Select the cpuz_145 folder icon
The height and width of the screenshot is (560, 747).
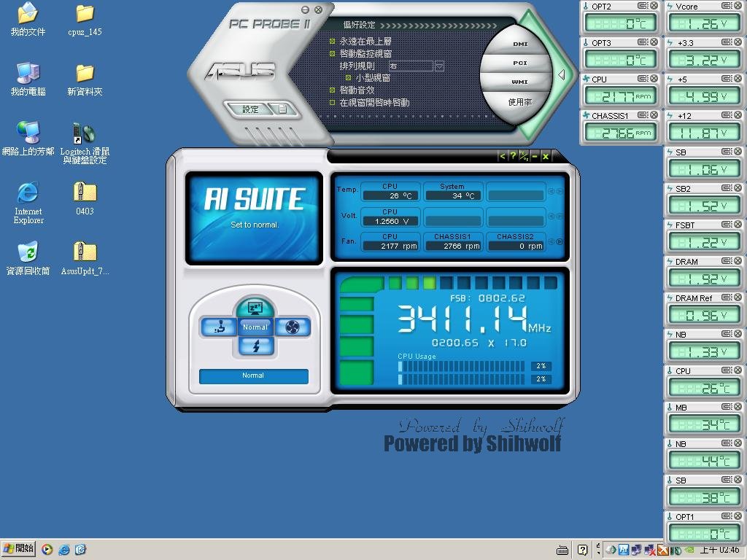(x=85, y=19)
